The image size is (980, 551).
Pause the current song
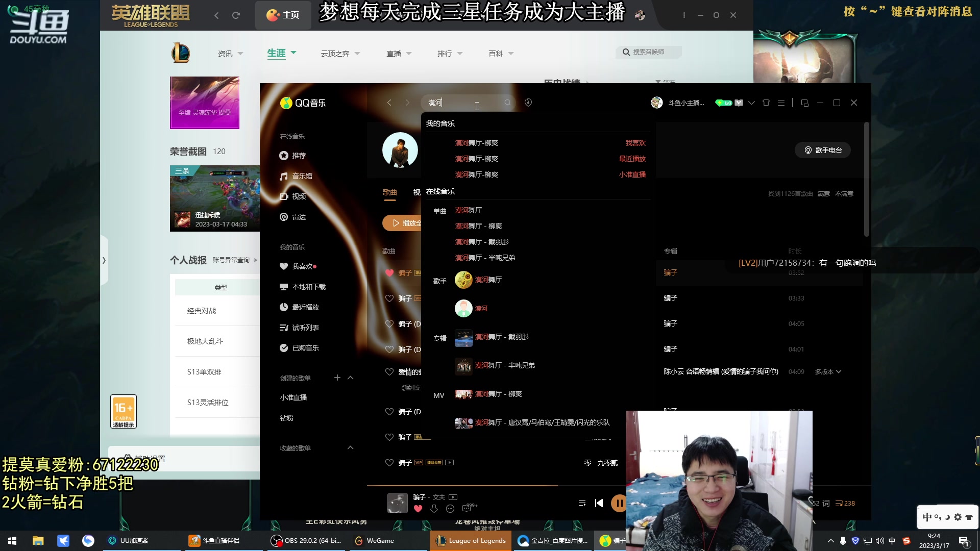tap(619, 504)
